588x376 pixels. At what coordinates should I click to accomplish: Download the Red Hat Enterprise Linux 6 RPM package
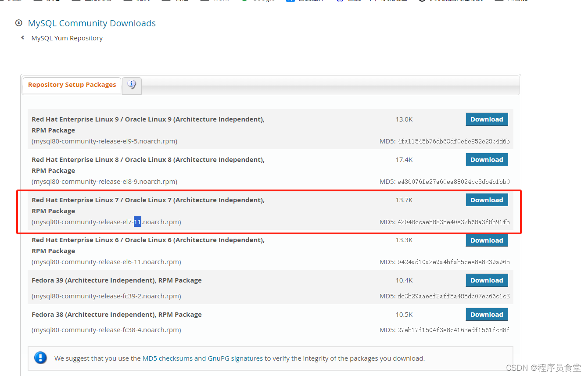coord(487,240)
